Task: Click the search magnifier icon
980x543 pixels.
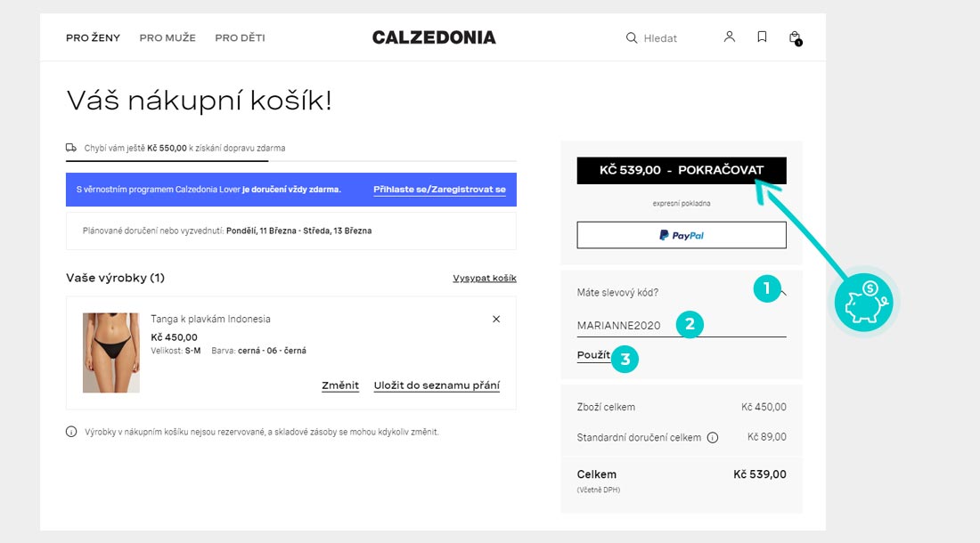Action: pyautogui.click(x=632, y=38)
